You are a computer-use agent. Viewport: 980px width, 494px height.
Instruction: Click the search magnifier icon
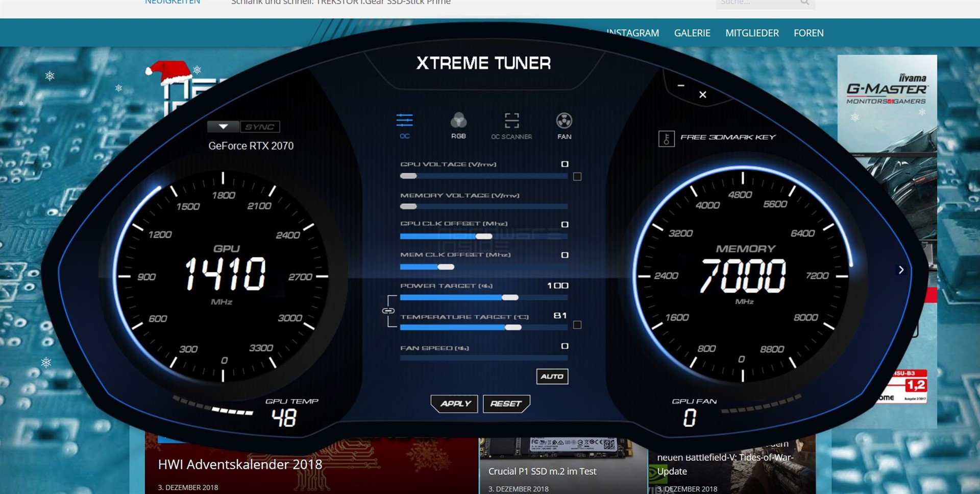click(804, 2)
